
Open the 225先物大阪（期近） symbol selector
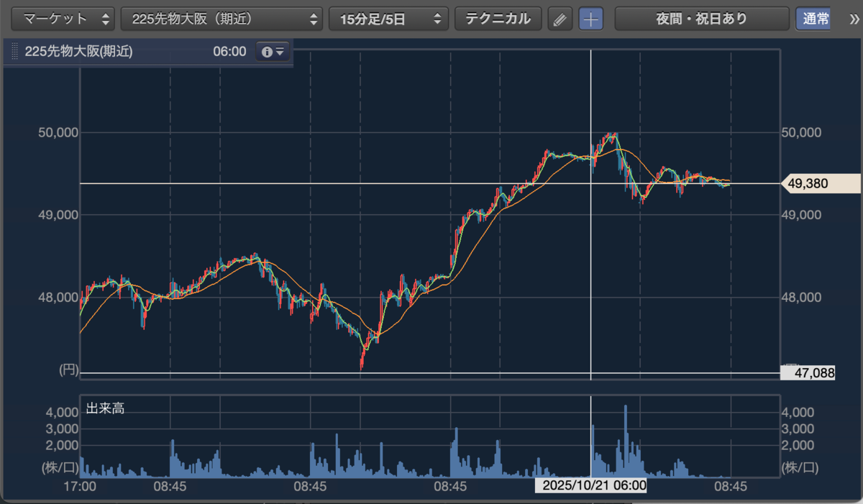click(222, 19)
